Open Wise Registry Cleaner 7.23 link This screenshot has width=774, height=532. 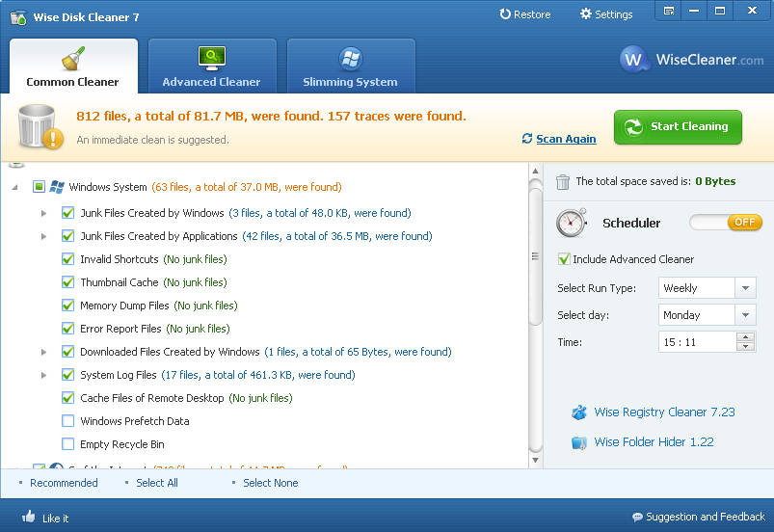tap(664, 412)
